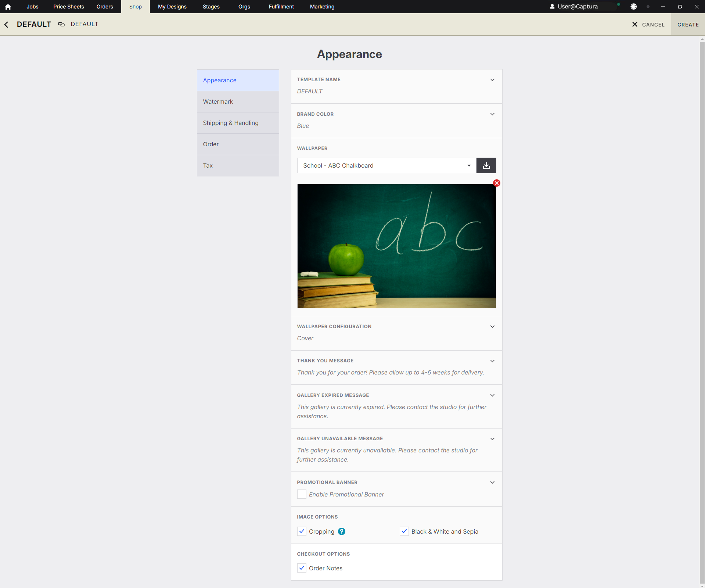
Task: Open the Order settings section
Action: click(238, 144)
